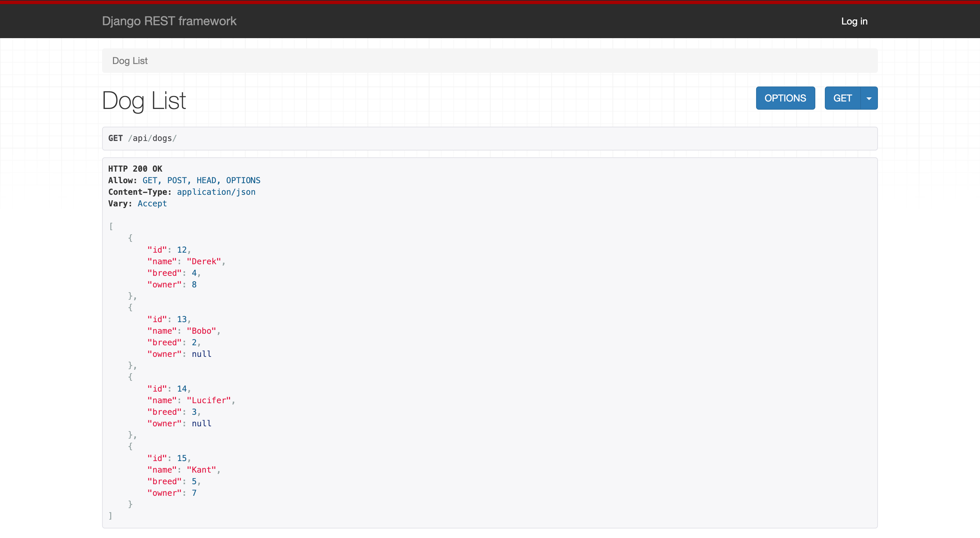Click the Django REST framework brand link
The width and height of the screenshot is (980, 538).
[x=169, y=21]
